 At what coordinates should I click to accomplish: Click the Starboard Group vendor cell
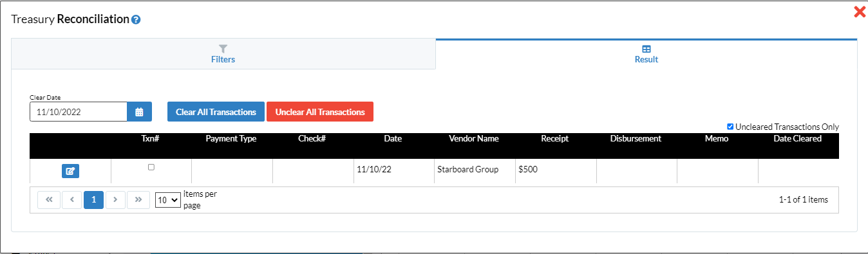[475, 171]
